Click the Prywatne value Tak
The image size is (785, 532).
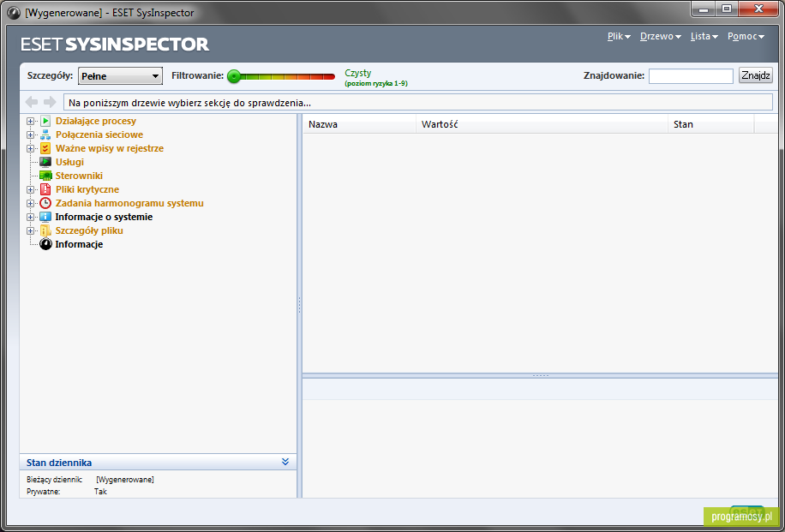click(100, 492)
